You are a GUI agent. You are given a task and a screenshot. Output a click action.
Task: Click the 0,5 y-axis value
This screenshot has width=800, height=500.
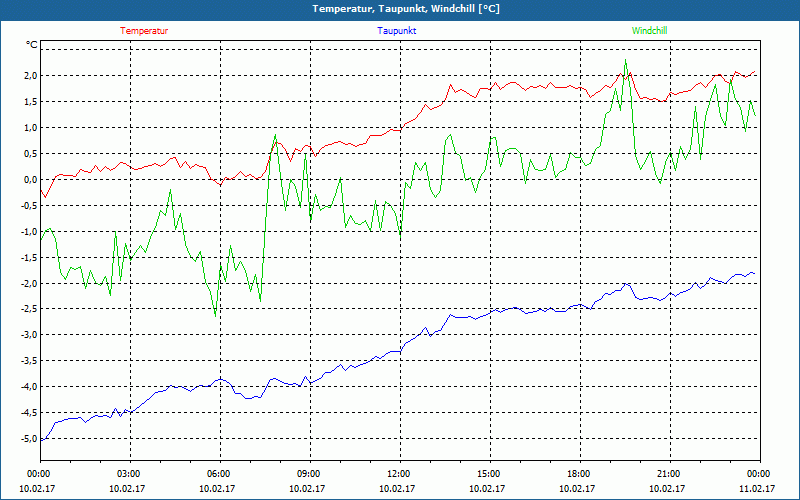tap(32, 154)
